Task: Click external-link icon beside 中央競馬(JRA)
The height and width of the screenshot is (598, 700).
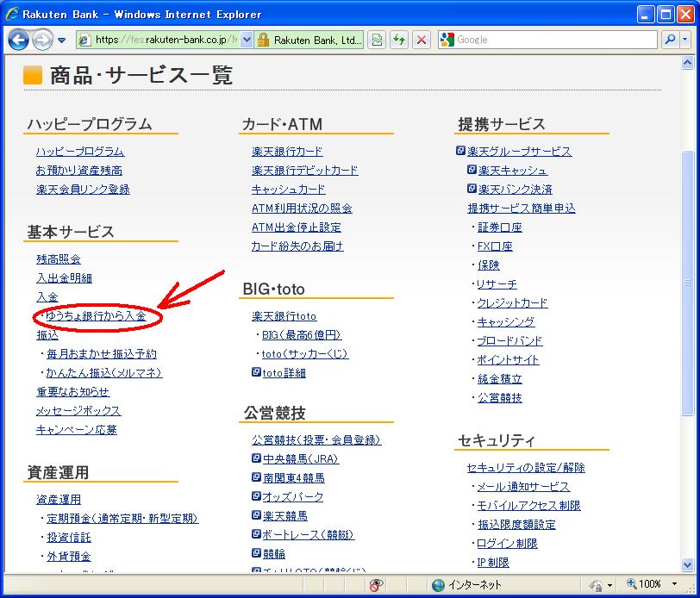Action: click(256, 458)
